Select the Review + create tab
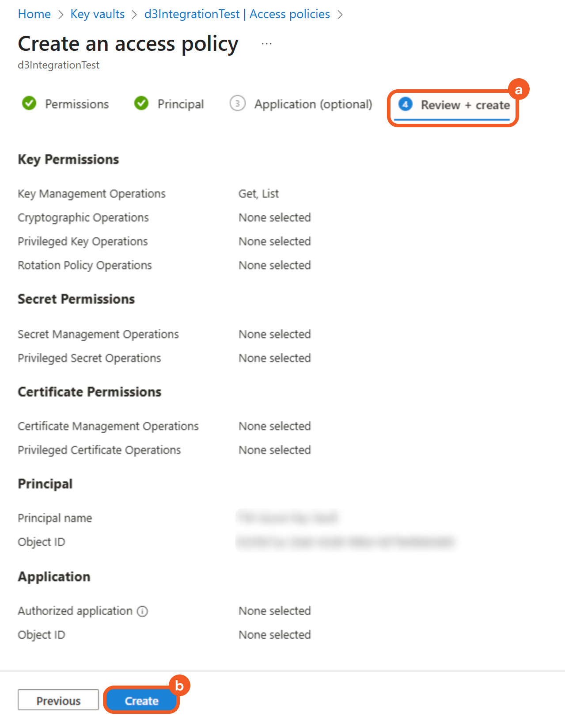Image resolution: width=565 pixels, height=728 pixels. point(465,105)
